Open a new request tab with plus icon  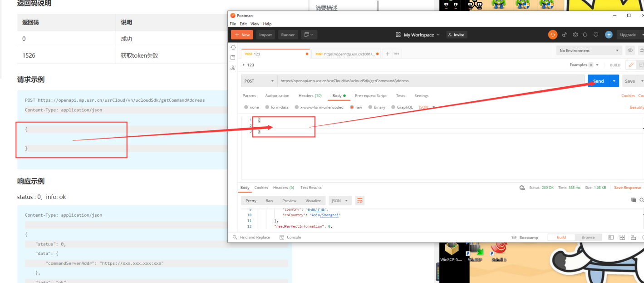point(387,54)
